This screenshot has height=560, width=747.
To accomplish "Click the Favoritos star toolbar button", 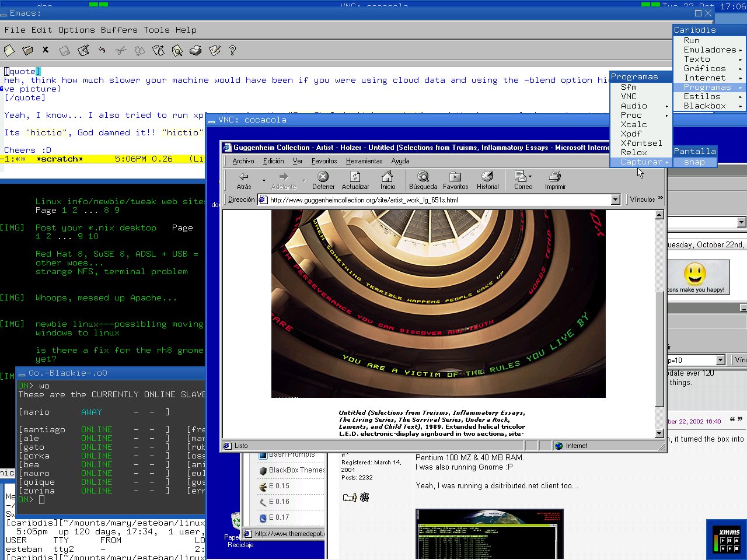I will (x=455, y=180).
